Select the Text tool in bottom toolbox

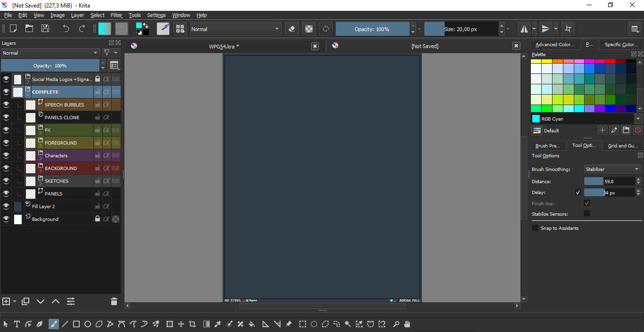coord(17,324)
